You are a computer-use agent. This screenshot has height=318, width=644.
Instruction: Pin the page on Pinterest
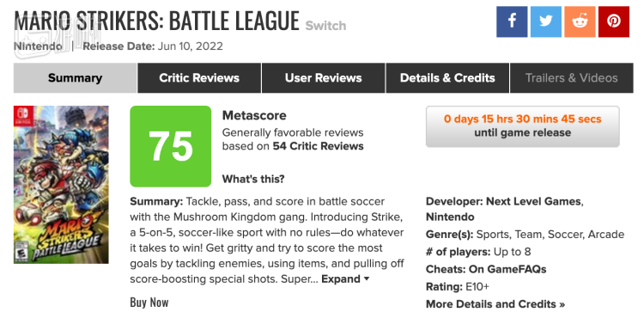pos(614,21)
